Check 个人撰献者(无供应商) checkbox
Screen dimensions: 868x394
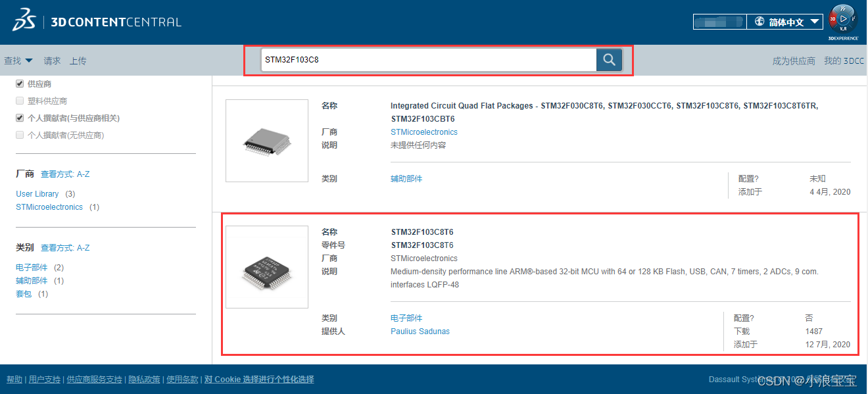[x=20, y=135]
